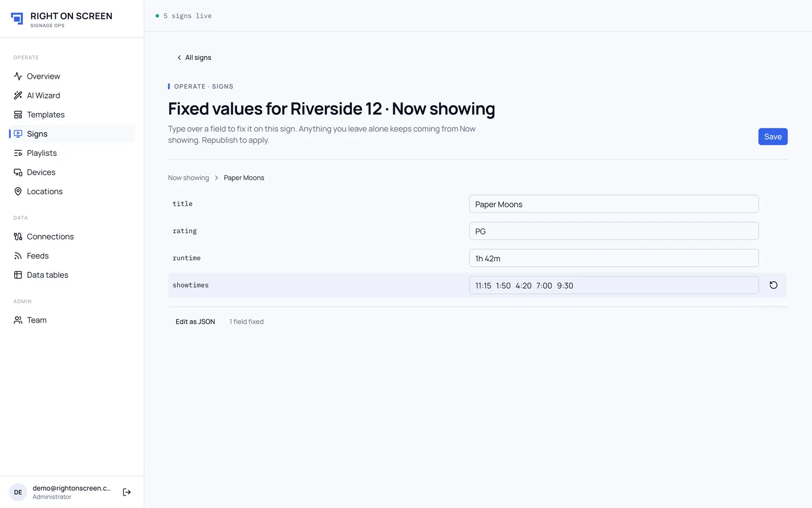Sign out using the logout icon
812x508 pixels.
pyautogui.click(x=127, y=492)
